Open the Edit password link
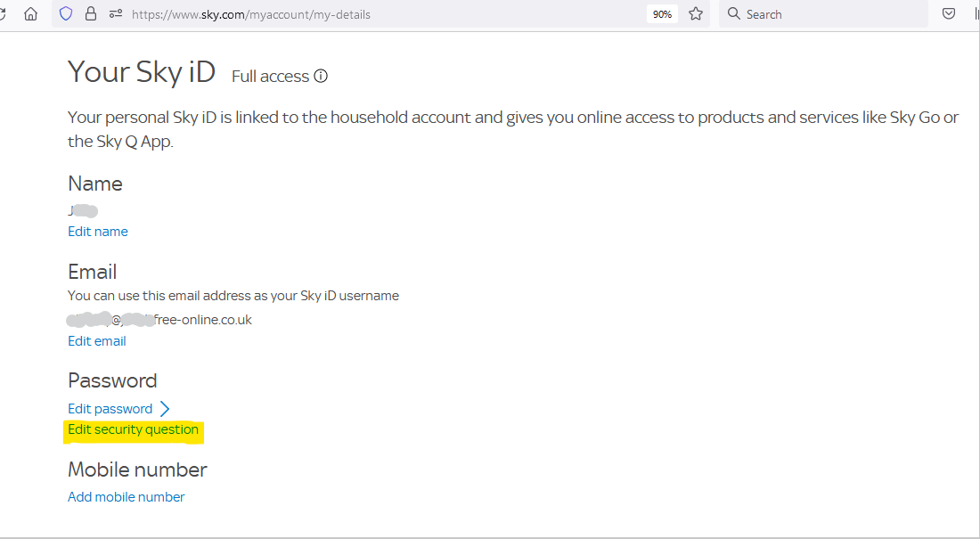The height and width of the screenshot is (539, 980). pos(110,409)
